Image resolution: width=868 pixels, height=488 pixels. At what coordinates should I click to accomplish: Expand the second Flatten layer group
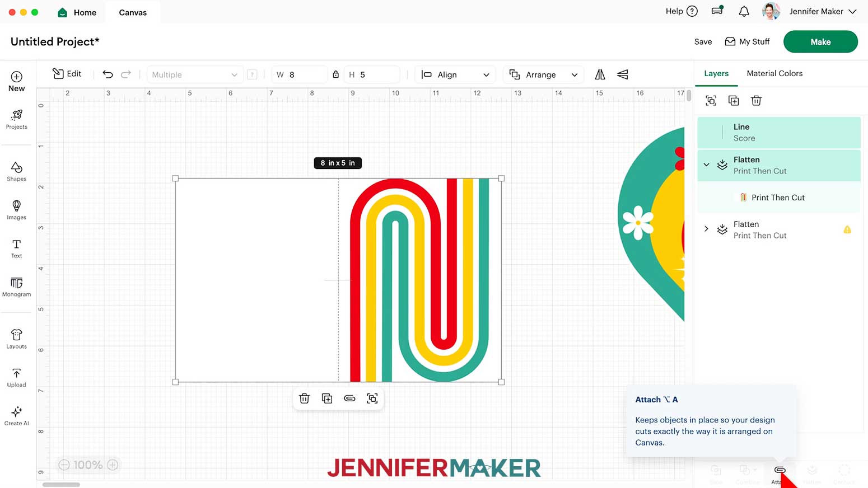point(706,229)
